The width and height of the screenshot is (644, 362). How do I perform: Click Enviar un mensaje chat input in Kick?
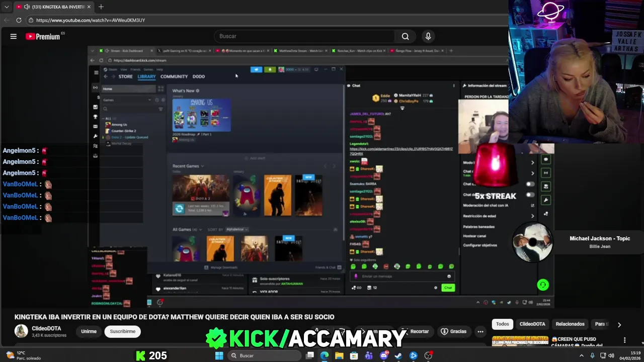(403, 276)
